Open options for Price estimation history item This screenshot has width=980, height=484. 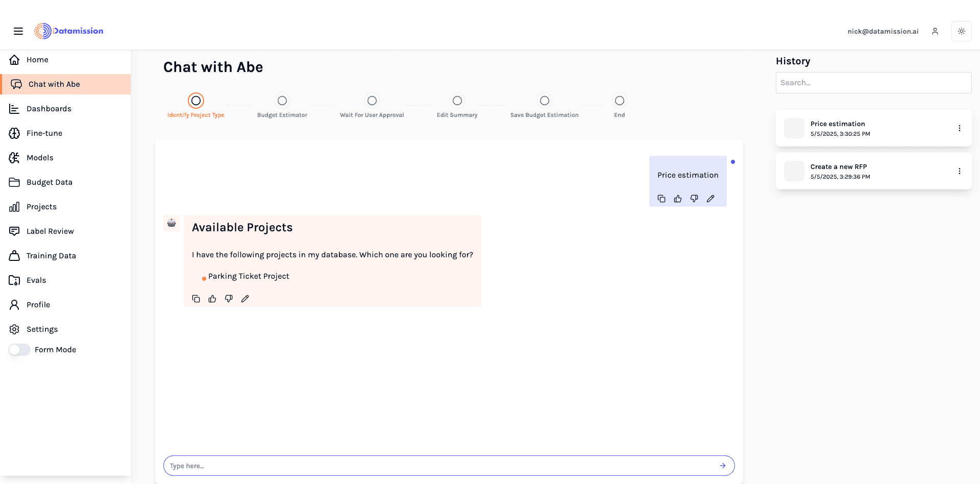click(x=960, y=128)
